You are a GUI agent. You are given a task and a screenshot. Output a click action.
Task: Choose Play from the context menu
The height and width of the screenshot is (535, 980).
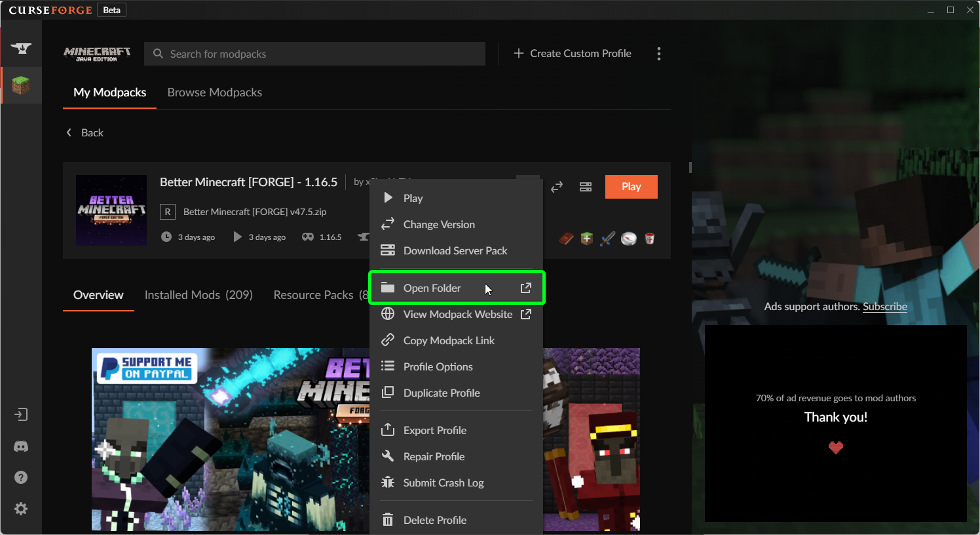457,198
